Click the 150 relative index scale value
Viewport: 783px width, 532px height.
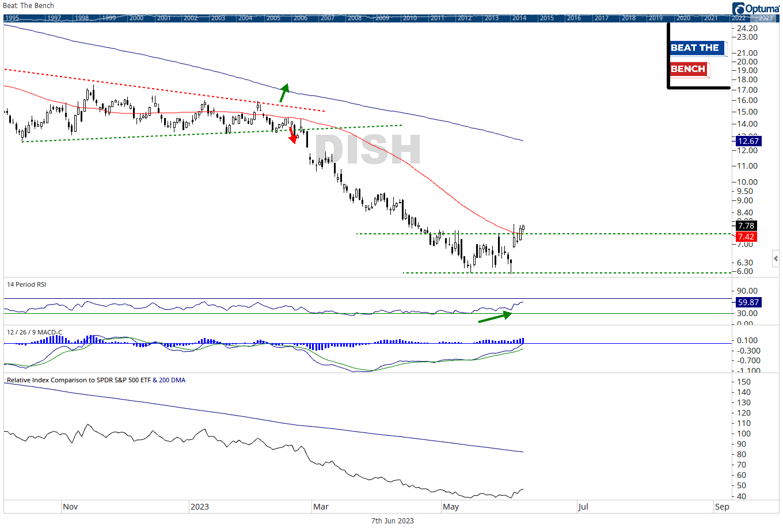point(743,382)
